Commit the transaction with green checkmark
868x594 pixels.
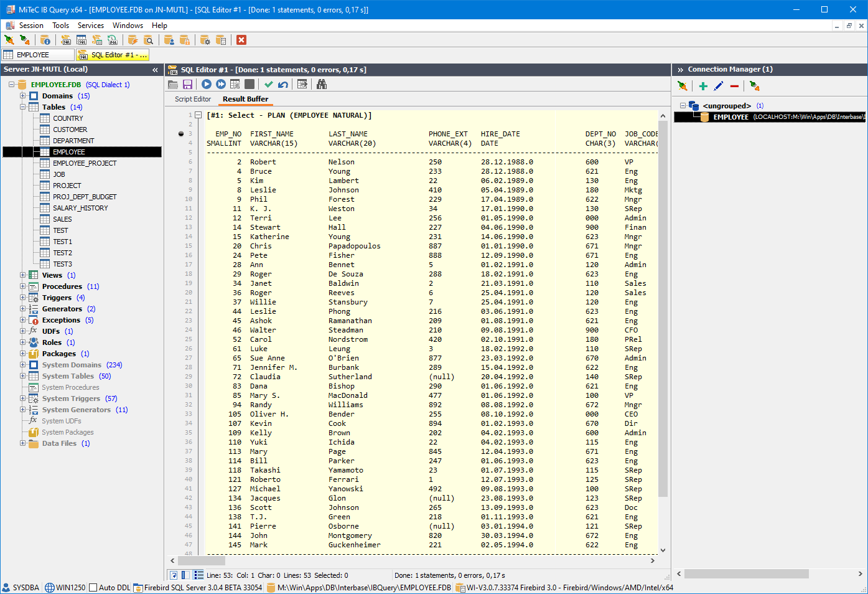269,84
